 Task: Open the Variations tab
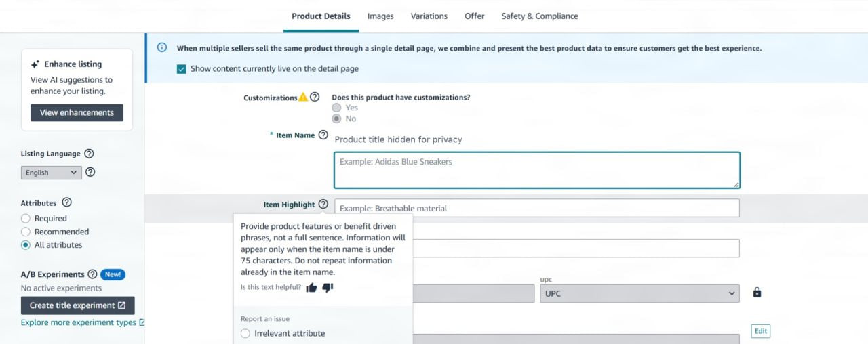coord(429,16)
